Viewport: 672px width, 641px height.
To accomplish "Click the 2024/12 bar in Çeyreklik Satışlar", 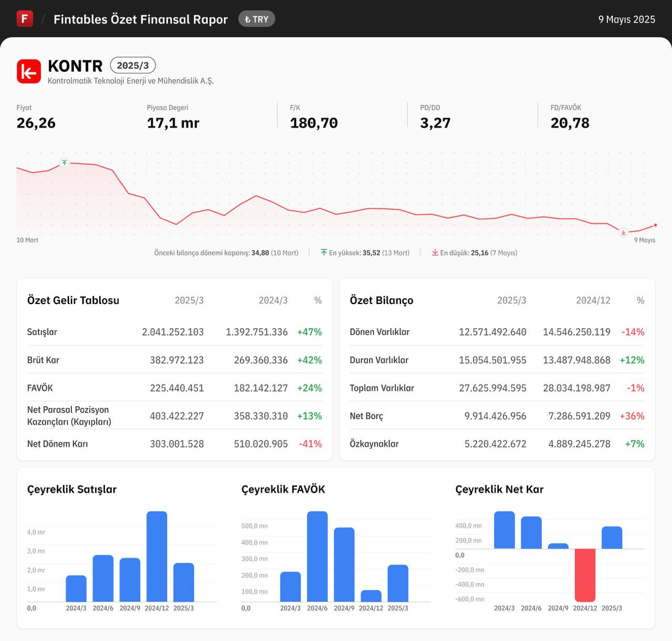I will [x=157, y=556].
